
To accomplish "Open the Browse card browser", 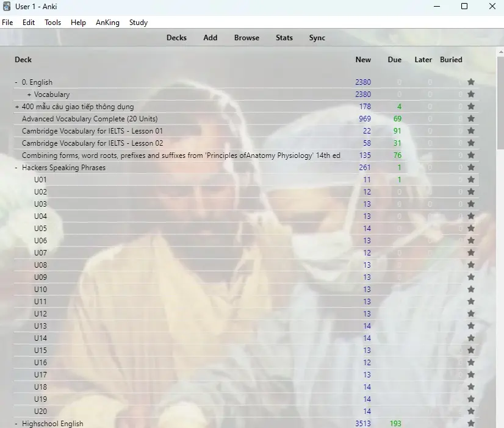I will [x=247, y=38].
